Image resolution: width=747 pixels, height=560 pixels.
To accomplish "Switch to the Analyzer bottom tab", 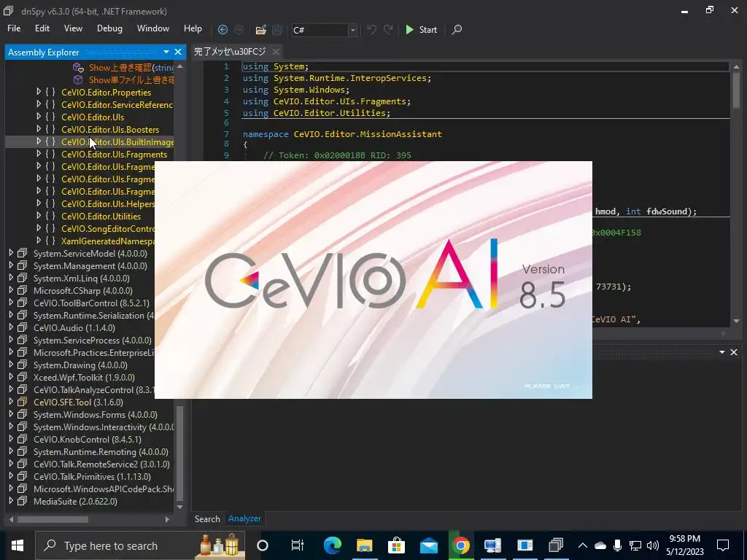I will pos(244,518).
